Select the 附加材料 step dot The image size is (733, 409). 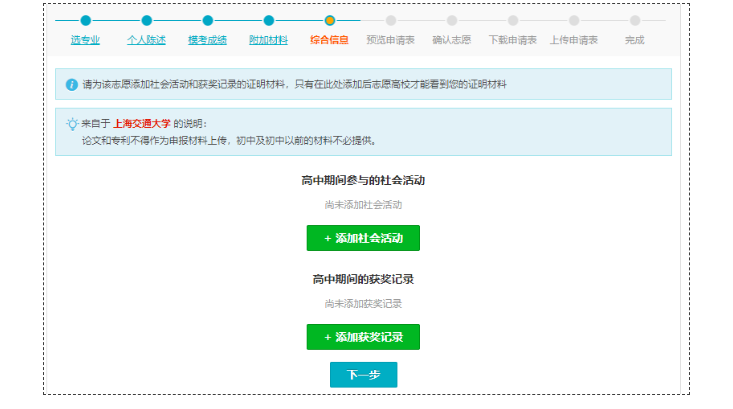(269, 20)
